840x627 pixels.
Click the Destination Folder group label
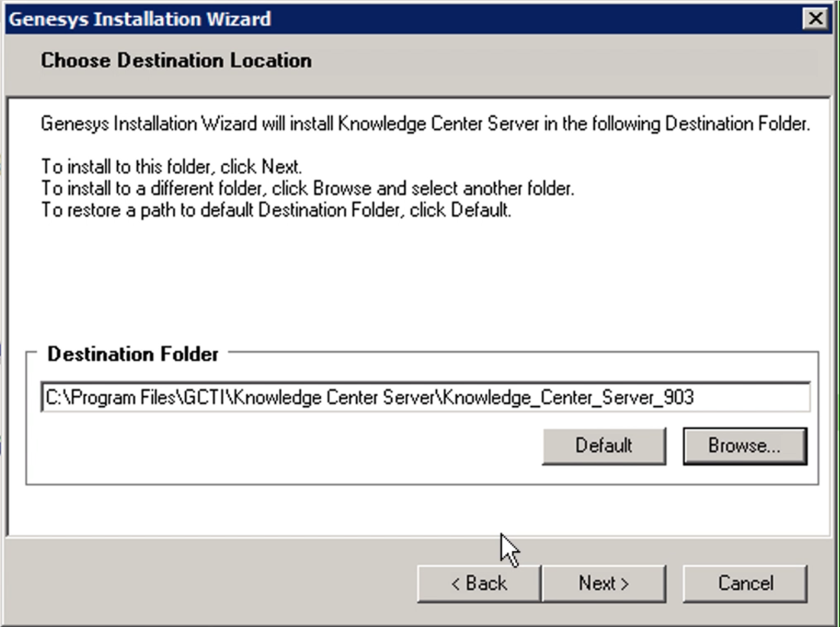(133, 354)
